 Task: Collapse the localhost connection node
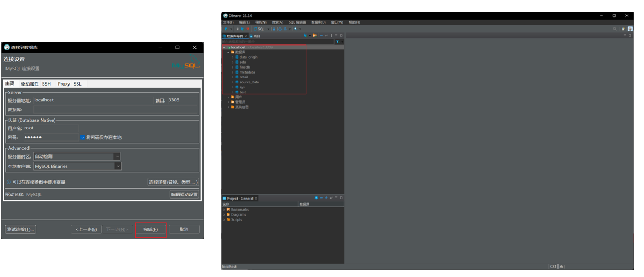[x=224, y=47]
